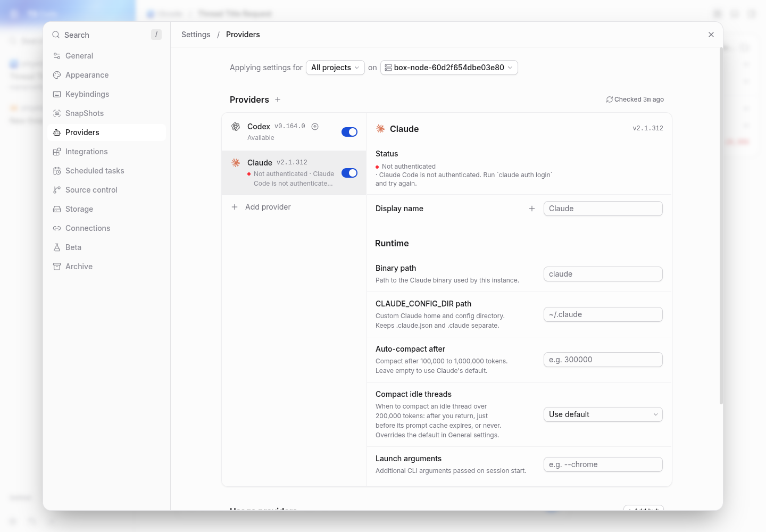Click the settings panel vertical scrollbar

tap(721, 226)
